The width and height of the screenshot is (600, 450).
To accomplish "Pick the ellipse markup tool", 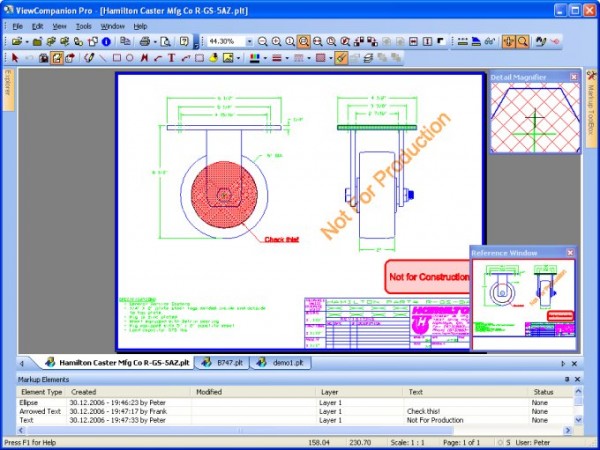I will coord(130,58).
